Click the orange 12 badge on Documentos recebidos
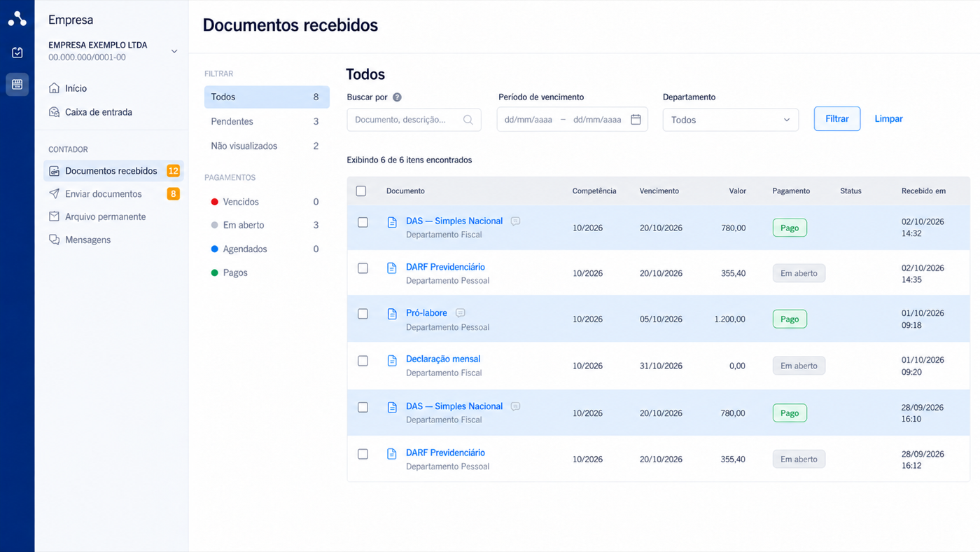980x552 pixels. pyautogui.click(x=173, y=171)
